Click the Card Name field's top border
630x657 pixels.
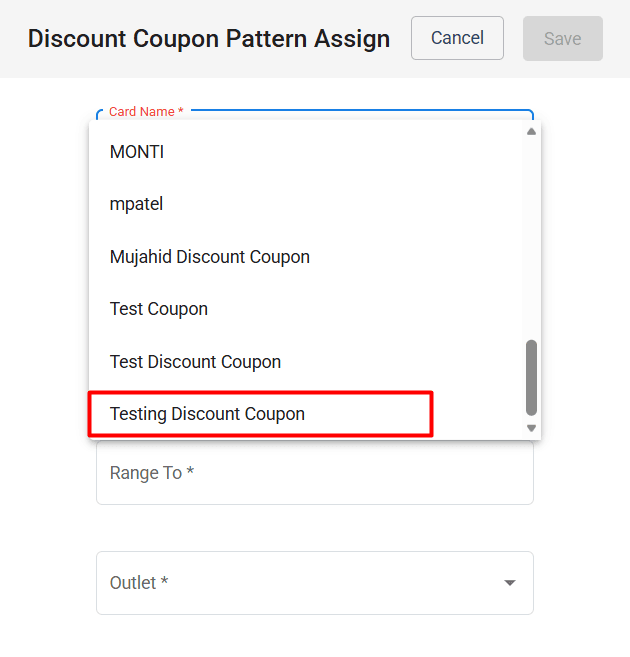click(x=360, y=110)
